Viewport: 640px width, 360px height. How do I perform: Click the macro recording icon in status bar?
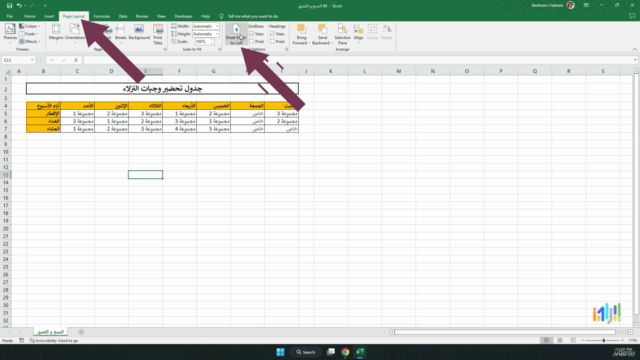point(22,340)
